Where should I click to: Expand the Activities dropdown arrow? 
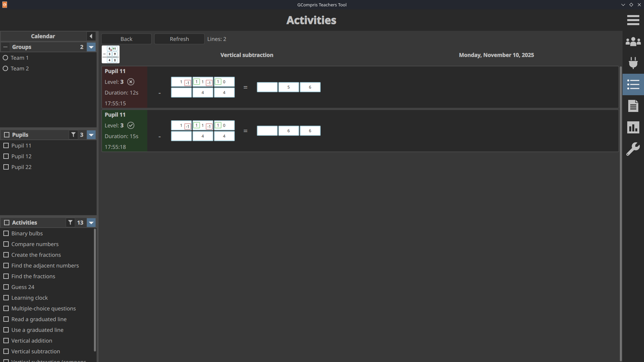pos(91,223)
